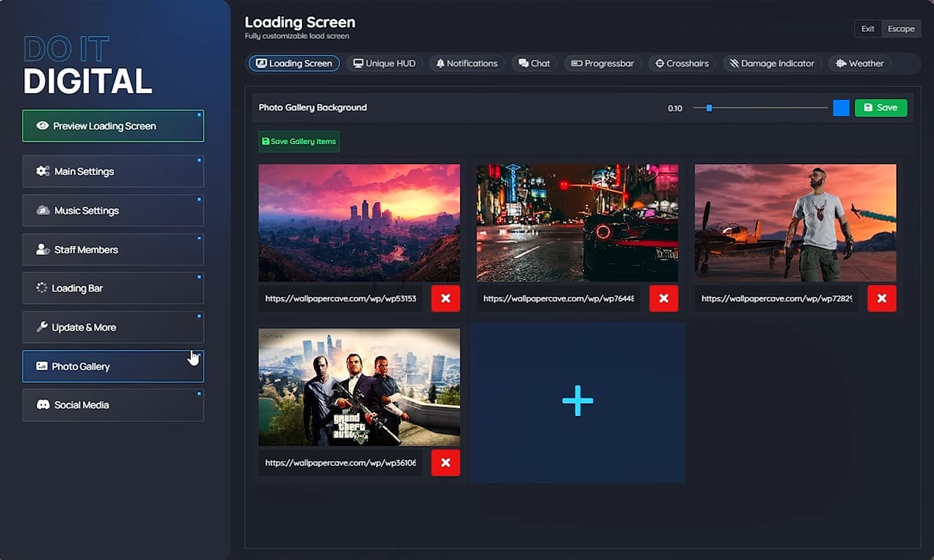Click the Discord icon beside Social Media
The height and width of the screenshot is (560, 934).
43,405
